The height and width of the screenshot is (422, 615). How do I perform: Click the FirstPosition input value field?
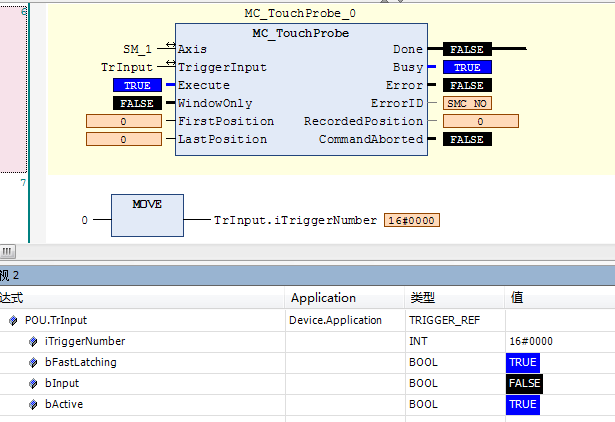[x=123, y=121]
